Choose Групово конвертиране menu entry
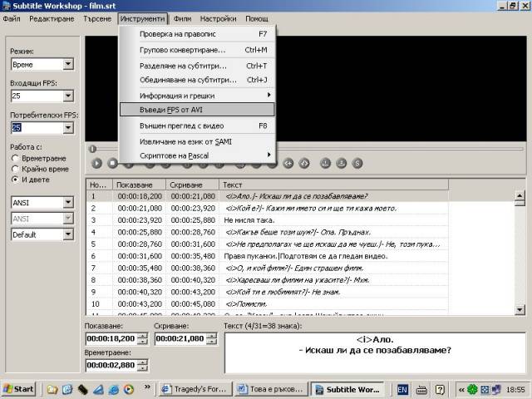This screenshot has width=532, height=399. click(197, 50)
